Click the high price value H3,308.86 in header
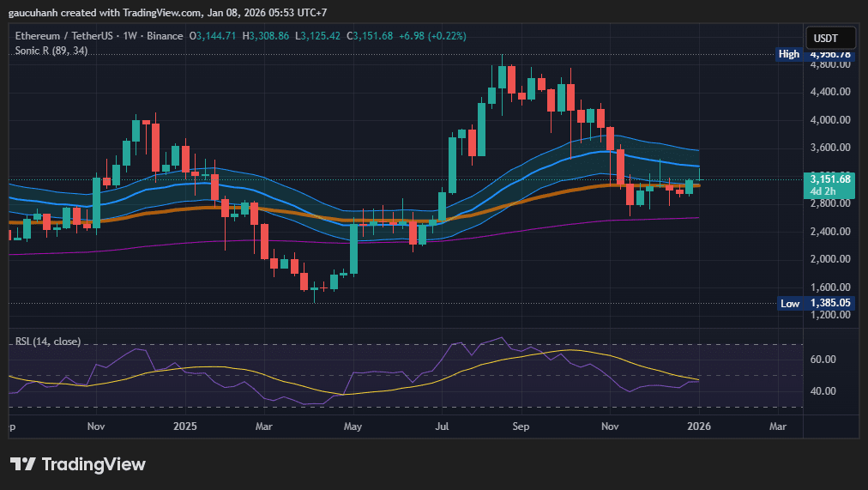Image resolution: width=868 pixels, height=490 pixels. pyautogui.click(x=267, y=36)
